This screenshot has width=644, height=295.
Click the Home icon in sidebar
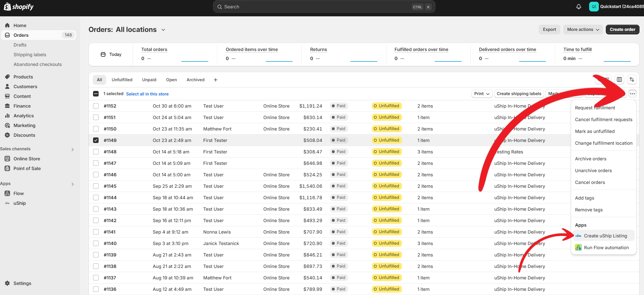pyautogui.click(x=7, y=25)
